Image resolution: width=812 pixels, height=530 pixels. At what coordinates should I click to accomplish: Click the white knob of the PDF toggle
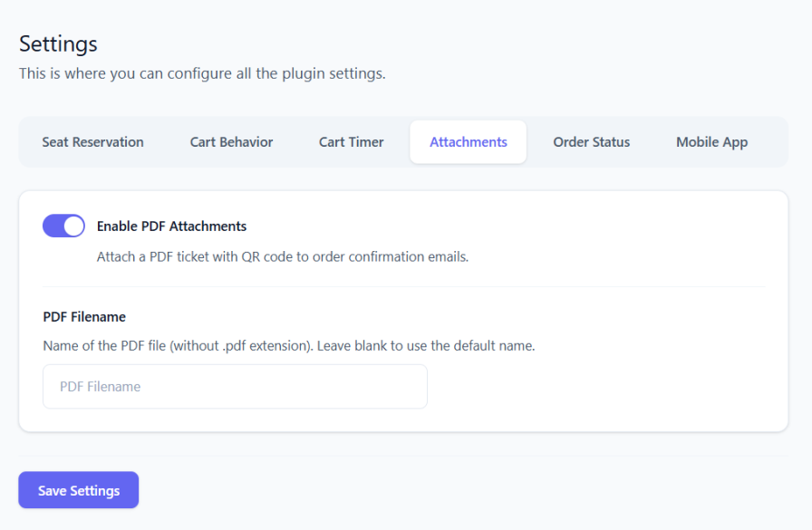coord(73,226)
